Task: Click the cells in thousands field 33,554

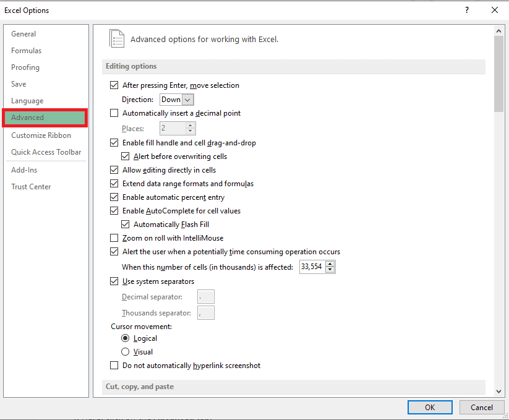Action: click(x=312, y=267)
